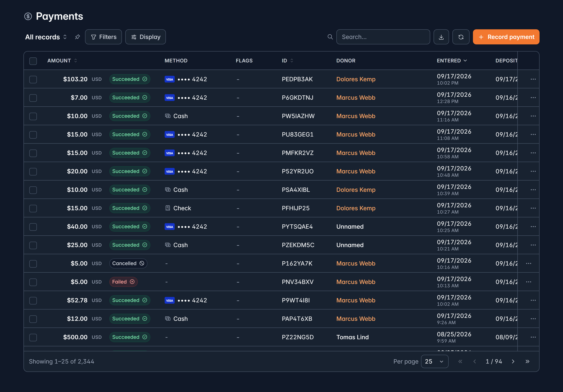
Task: Open the Filters menu
Action: click(103, 37)
